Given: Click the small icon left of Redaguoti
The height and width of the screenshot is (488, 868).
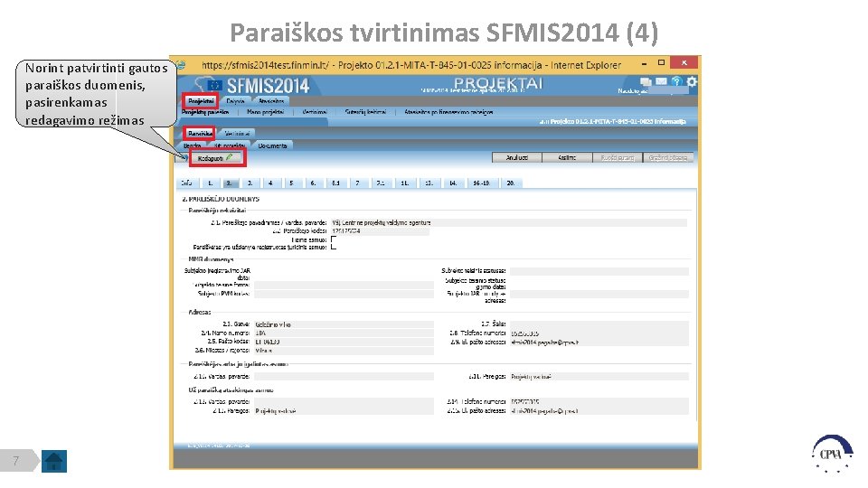Looking at the screenshot, I should click(183, 158).
